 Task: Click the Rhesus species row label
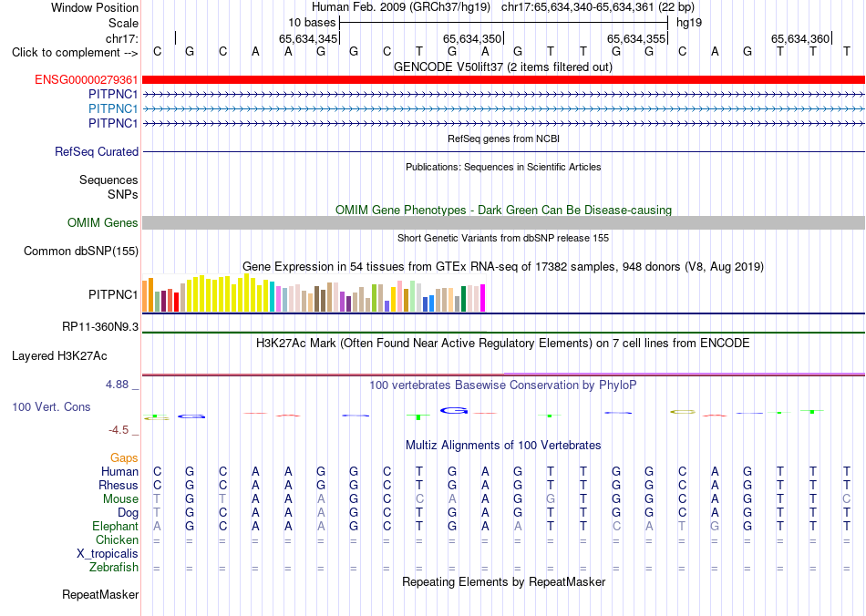(x=119, y=486)
